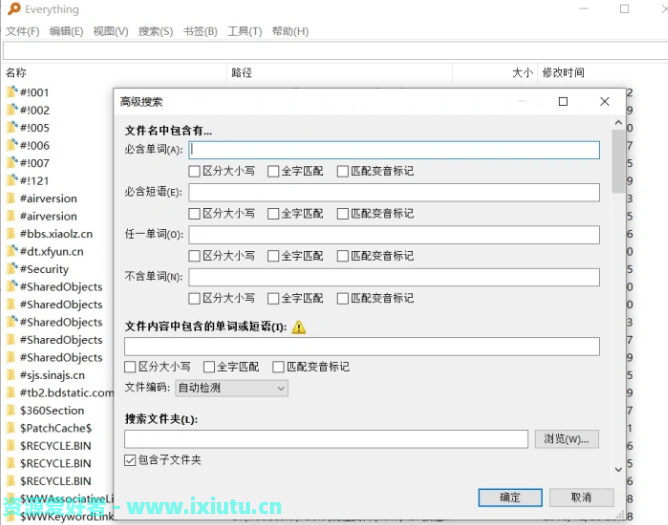668x525 pixels.
Task: Select the #!006 folder icon
Action: point(12,145)
